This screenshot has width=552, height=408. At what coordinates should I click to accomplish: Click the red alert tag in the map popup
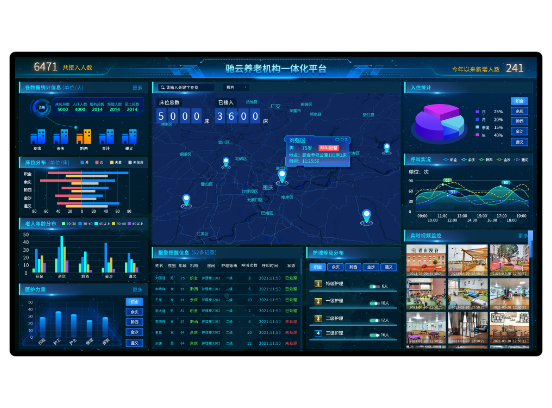(x=328, y=148)
